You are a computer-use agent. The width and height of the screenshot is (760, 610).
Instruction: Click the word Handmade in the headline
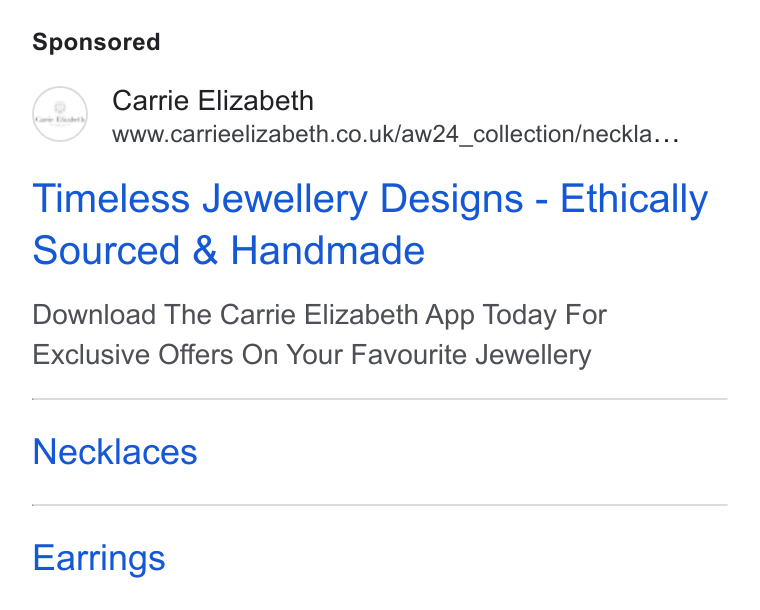pyautogui.click(x=328, y=250)
